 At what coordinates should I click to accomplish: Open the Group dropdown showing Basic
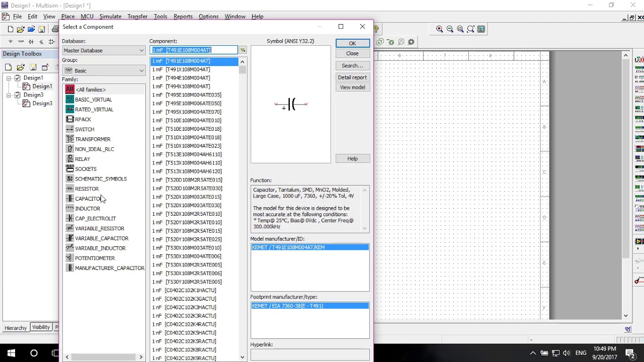pos(104,70)
